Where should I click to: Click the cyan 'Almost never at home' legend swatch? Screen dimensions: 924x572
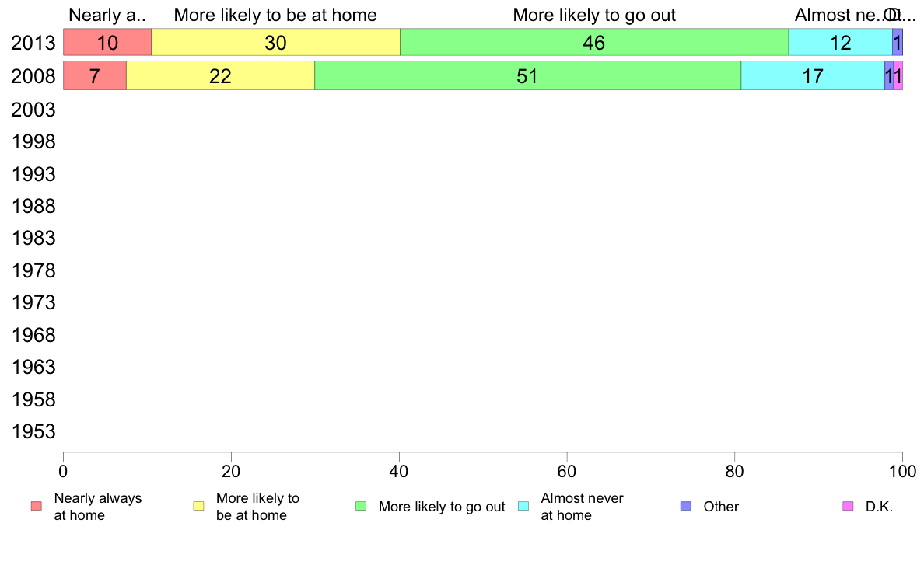tap(523, 506)
